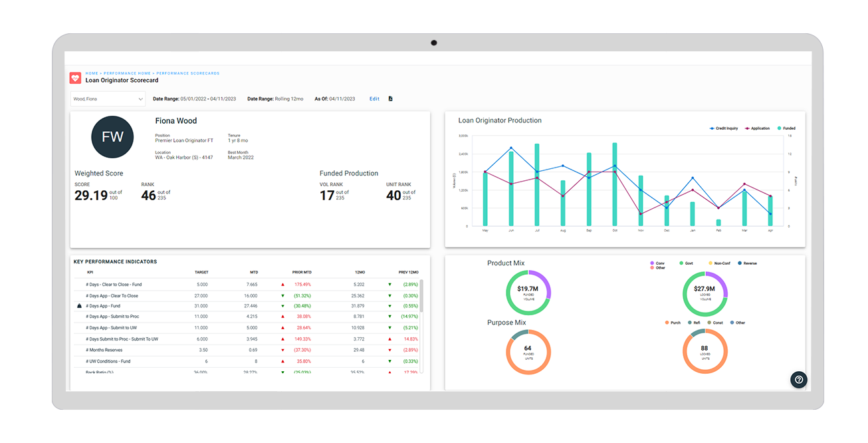The image size is (868, 443).
Task: Toggle the Funded bars in chart legend
Action: pyautogui.click(x=786, y=128)
